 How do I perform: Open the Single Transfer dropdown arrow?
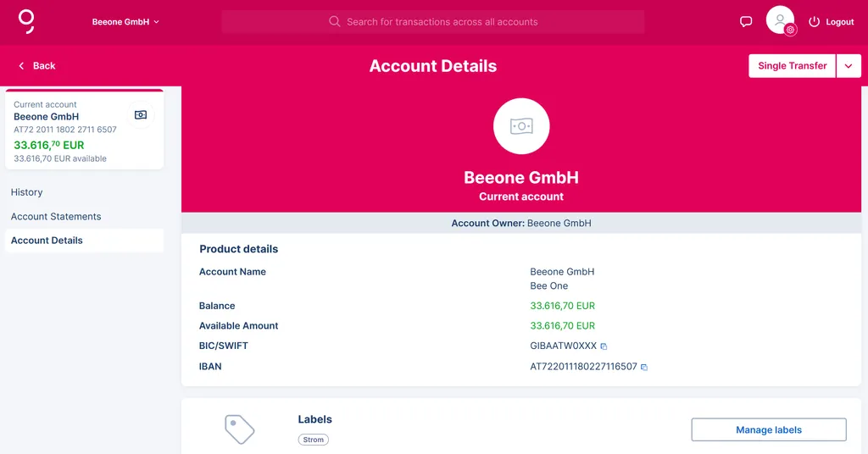[848, 66]
